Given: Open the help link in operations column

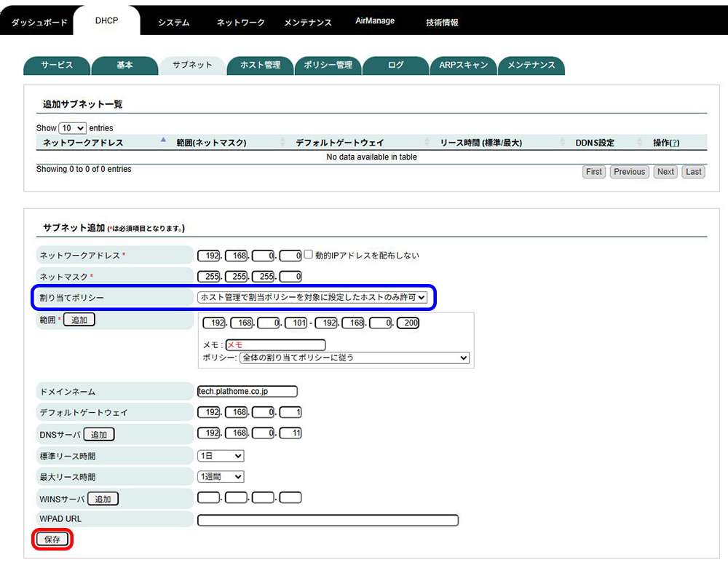Looking at the screenshot, I should (675, 143).
